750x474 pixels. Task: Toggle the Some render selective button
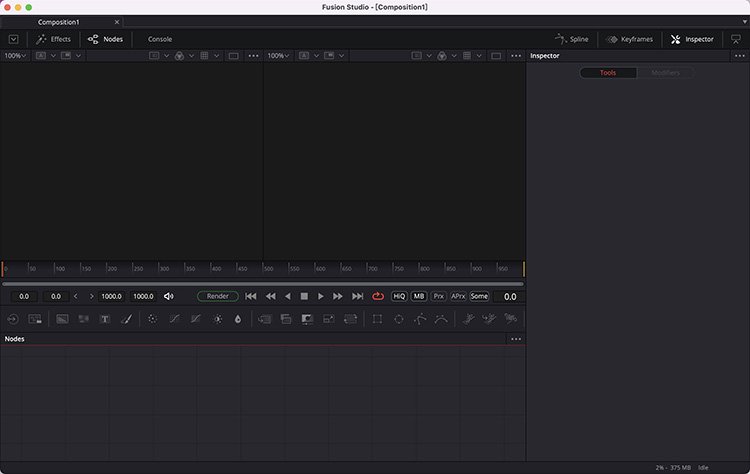479,297
